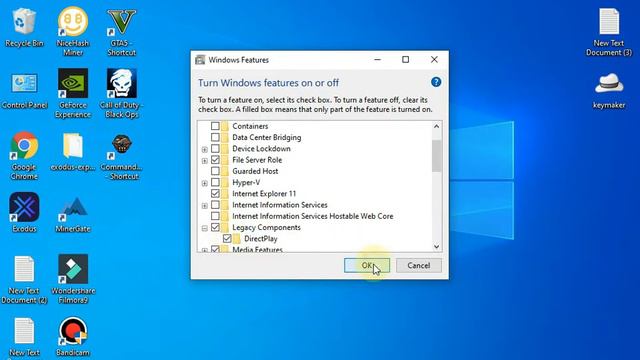Click the feature list scroll down arrow
640x360 pixels.
(436, 247)
